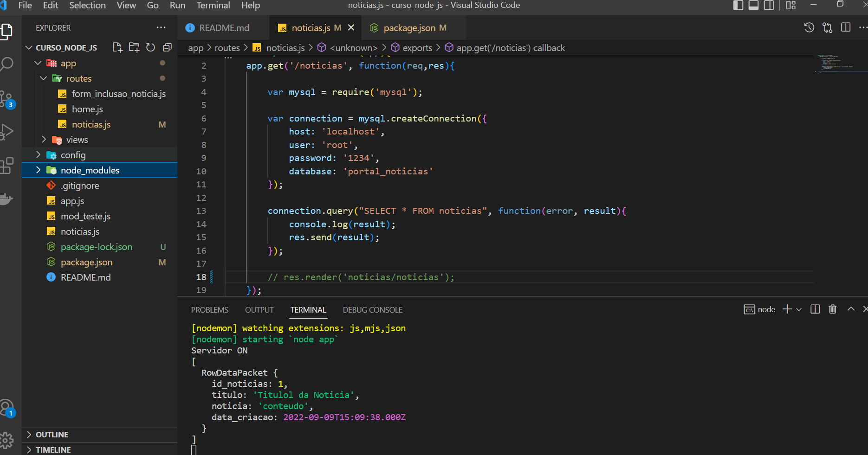Split the editor to the right
The height and width of the screenshot is (455, 868).
click(x=846, y=27)
